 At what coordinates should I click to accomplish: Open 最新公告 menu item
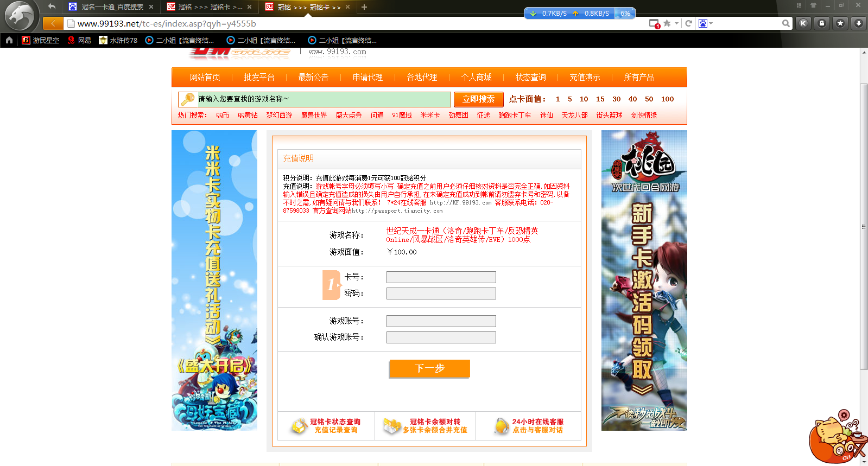(313, 78)
